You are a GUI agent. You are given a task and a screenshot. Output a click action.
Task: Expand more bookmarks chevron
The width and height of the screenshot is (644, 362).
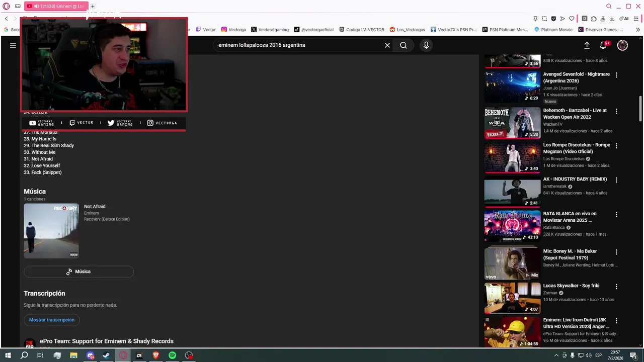638,30
